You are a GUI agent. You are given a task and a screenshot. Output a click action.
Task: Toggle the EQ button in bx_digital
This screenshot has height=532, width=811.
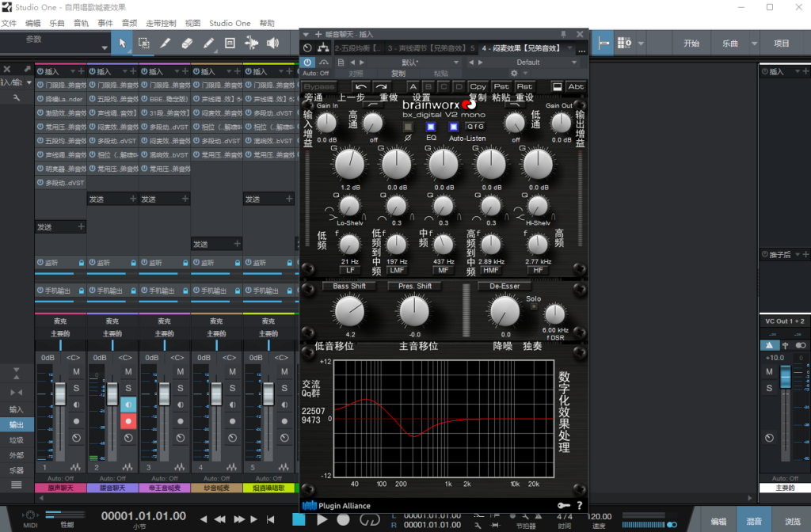(431, 127)
